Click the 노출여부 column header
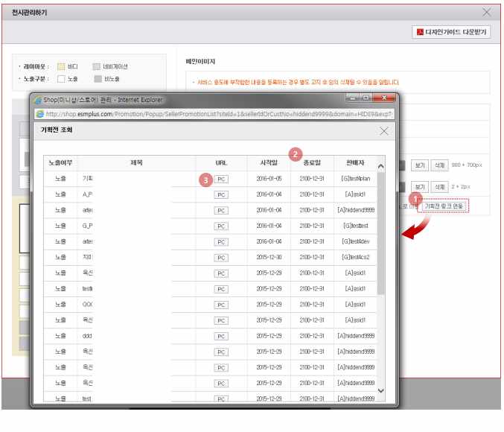This screenshot has width=504, height=432. click(x=60, y=163)
